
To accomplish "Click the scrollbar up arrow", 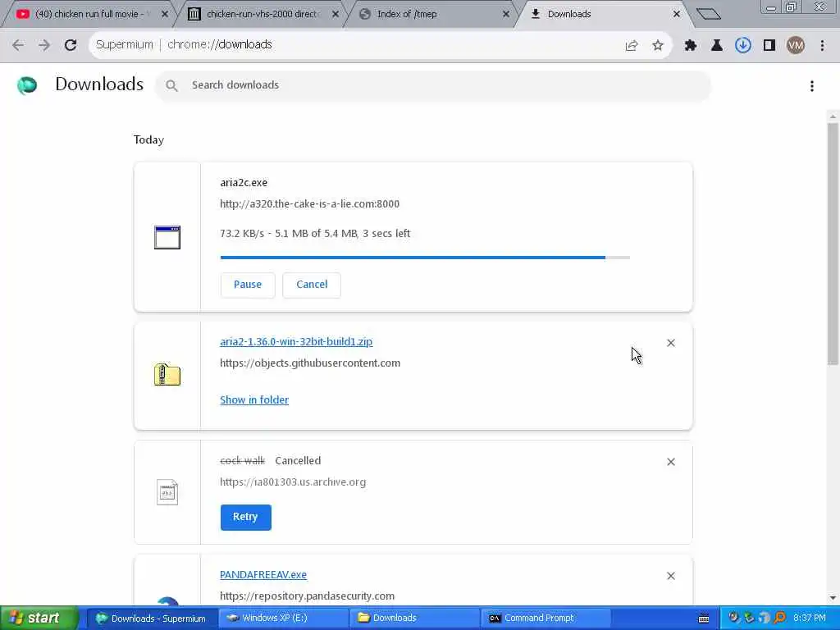I will coord(833,116).
